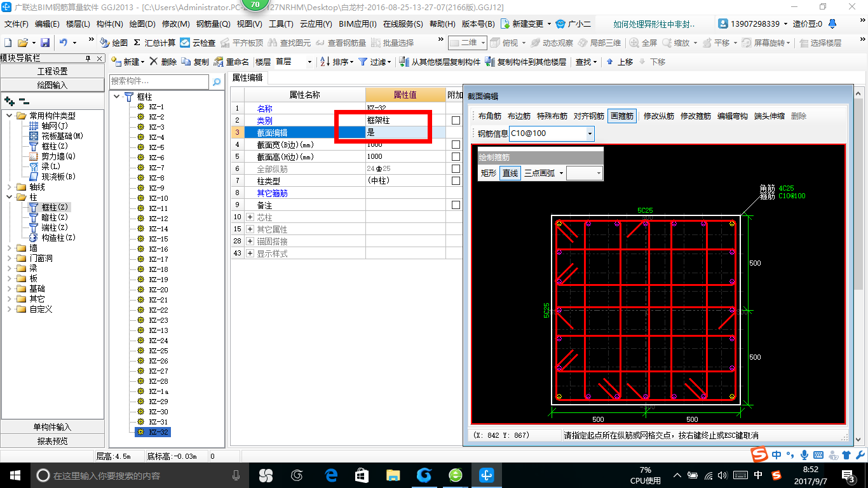Open 在线服务(S) menu

click(403, 24)
